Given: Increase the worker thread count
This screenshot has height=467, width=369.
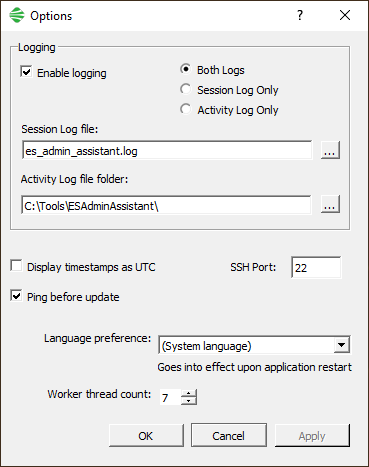Looking at the screenshot, I should [x=189, y=393].
